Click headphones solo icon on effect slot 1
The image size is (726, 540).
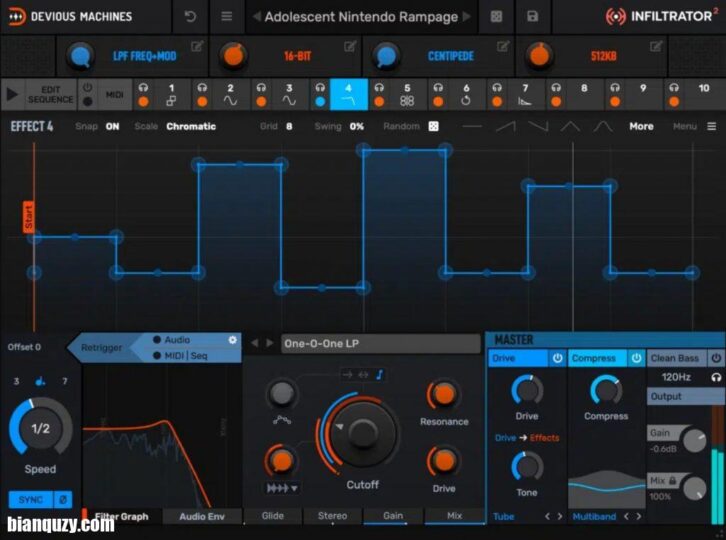click(x=144, y=89)
